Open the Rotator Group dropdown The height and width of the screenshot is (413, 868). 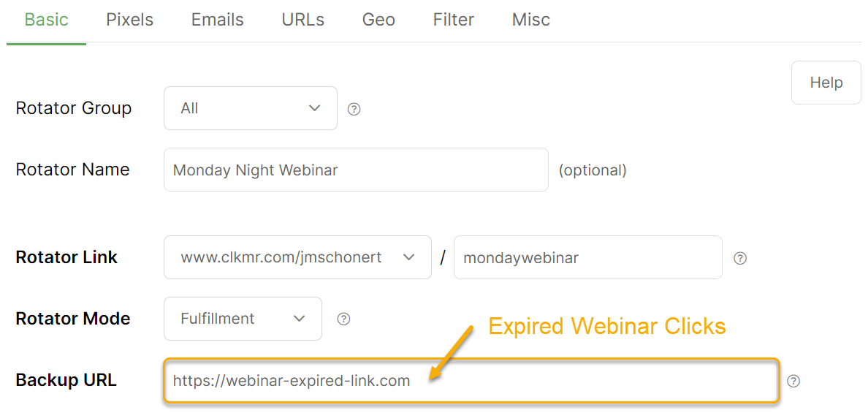coord(250,108)
